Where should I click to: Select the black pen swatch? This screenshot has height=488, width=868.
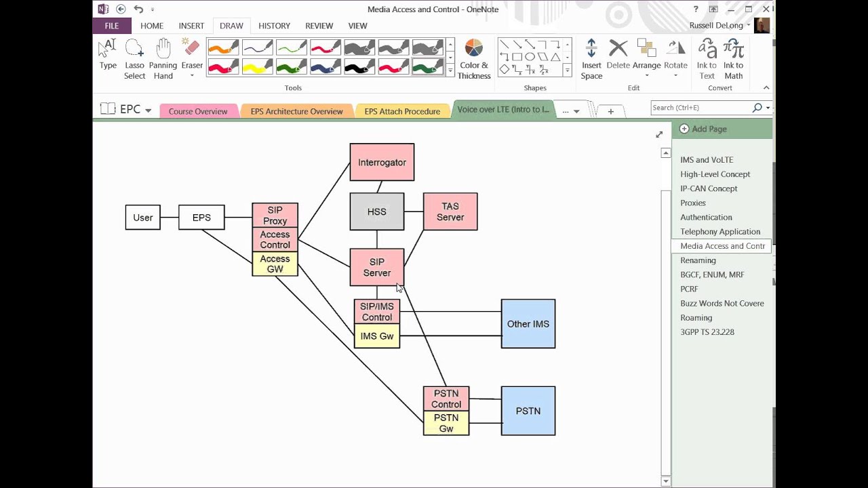[x=359, y=66]
